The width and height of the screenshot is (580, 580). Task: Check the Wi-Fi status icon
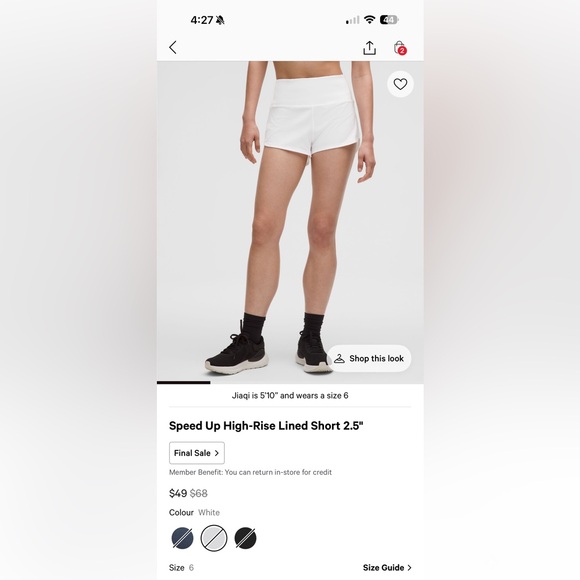pos(369,20)
